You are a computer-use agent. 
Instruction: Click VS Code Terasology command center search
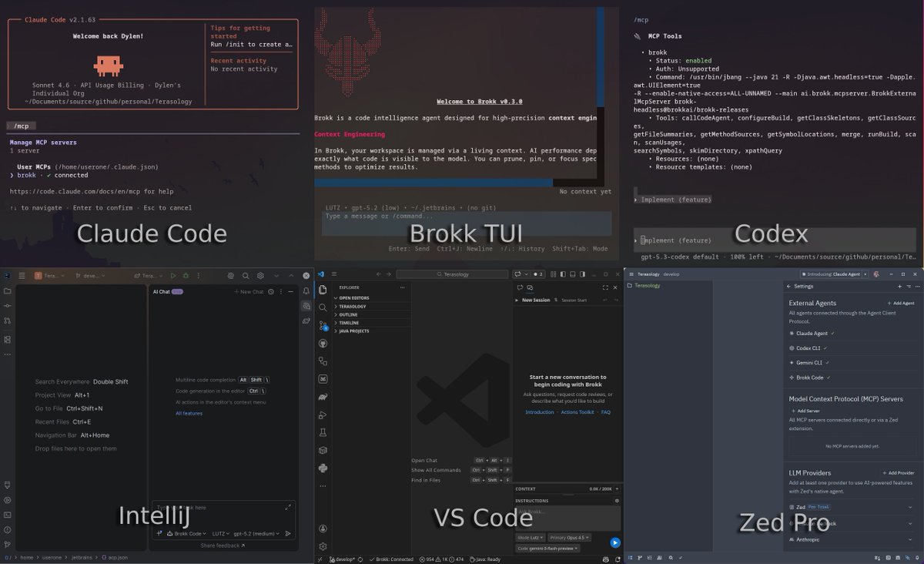click(452, 274)
